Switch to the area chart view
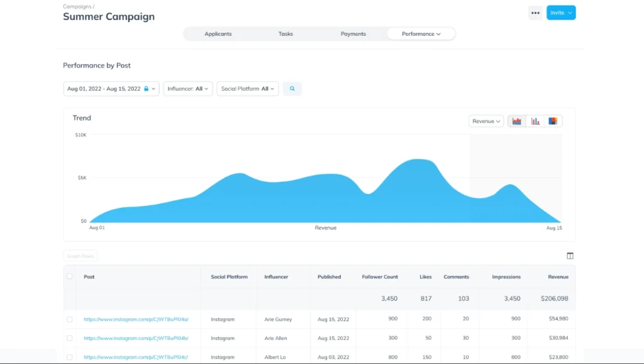644x364 pixels. [x=517, y=121]
